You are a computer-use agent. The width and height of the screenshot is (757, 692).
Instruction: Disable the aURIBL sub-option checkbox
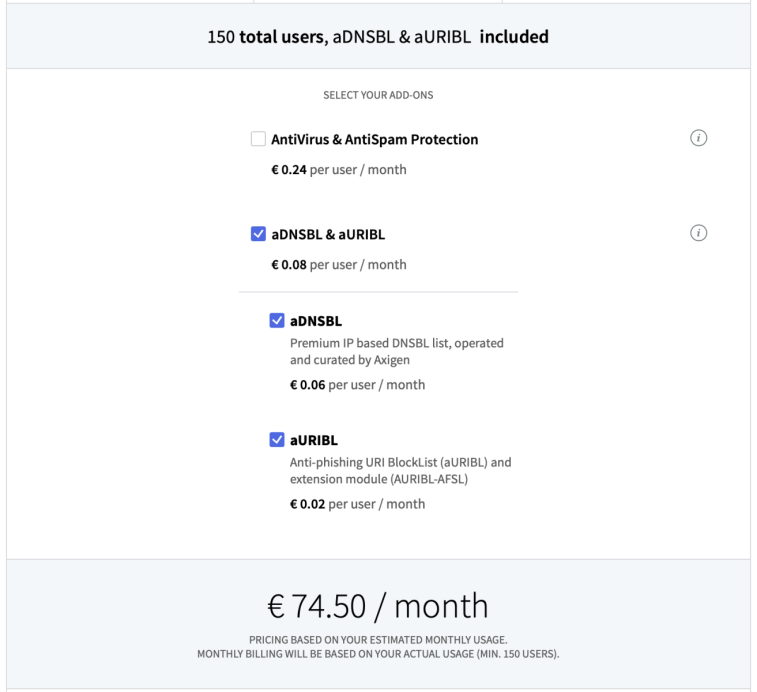point(277,439)
